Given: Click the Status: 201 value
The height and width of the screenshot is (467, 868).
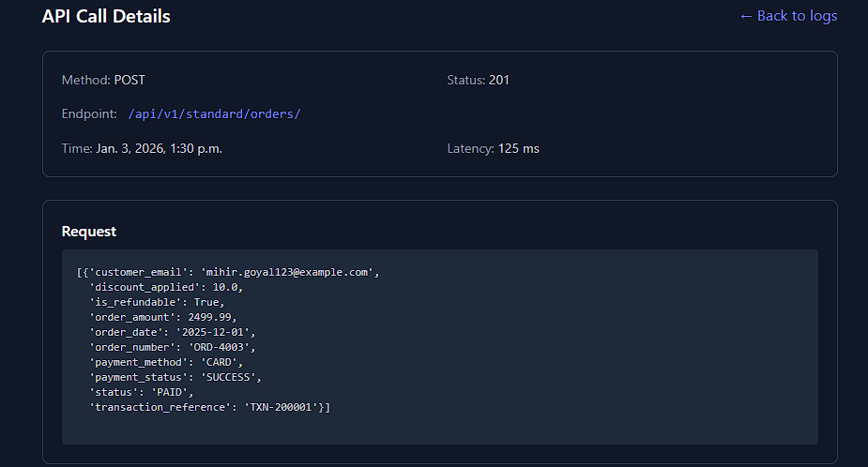Looking at the screenshot, I should coord(498,81).
